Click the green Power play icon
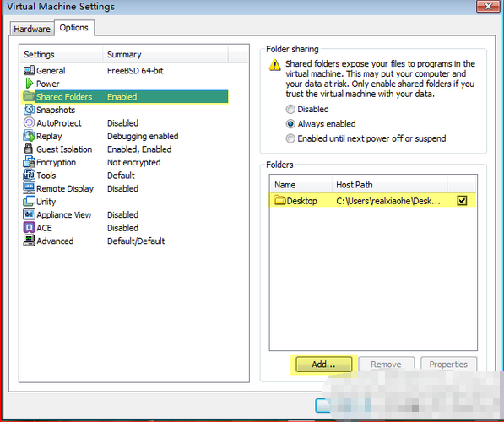Image resolution: width=504 pixels, height=422 pixels. click(x=30, y=84)
